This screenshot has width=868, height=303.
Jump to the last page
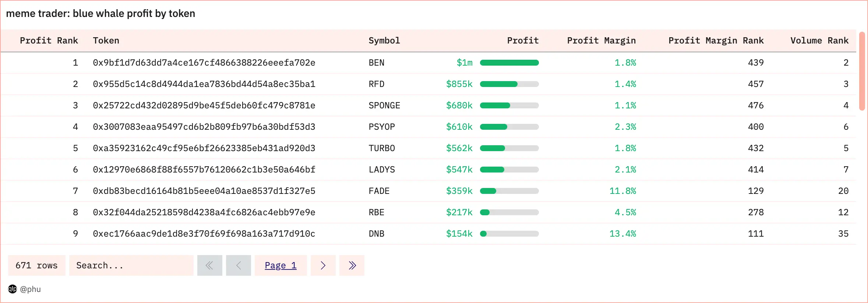352,265
